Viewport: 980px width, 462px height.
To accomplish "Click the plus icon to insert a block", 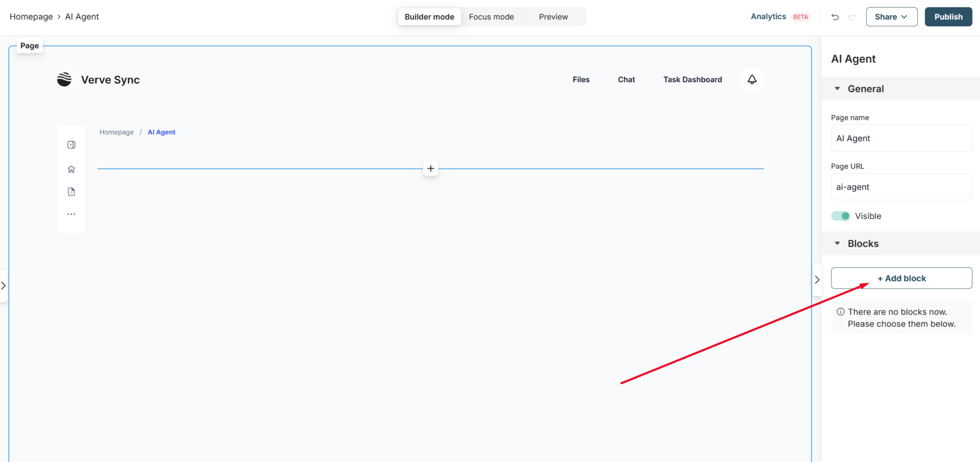I will tap(430, 168).
